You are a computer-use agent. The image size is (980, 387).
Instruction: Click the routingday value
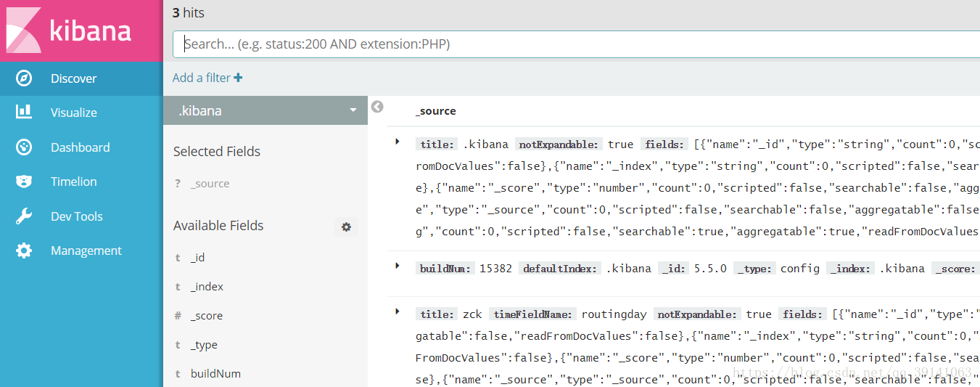[x=614, y=314]
